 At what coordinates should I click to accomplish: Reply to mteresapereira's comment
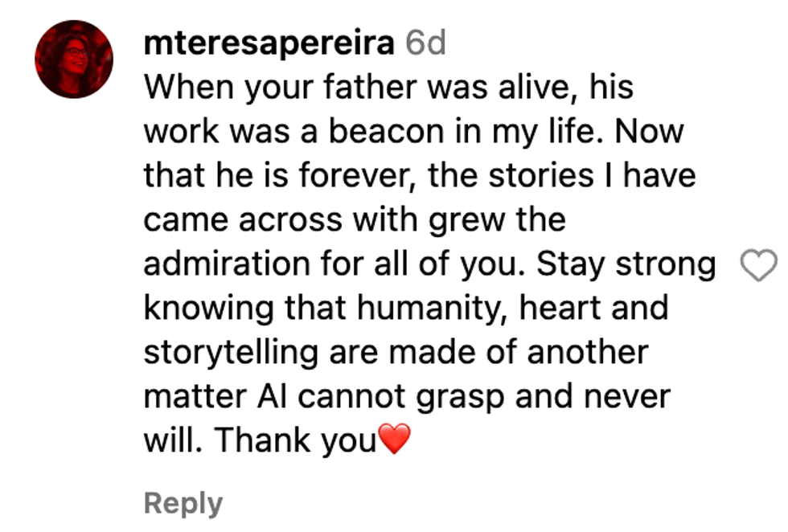point(183,504)
